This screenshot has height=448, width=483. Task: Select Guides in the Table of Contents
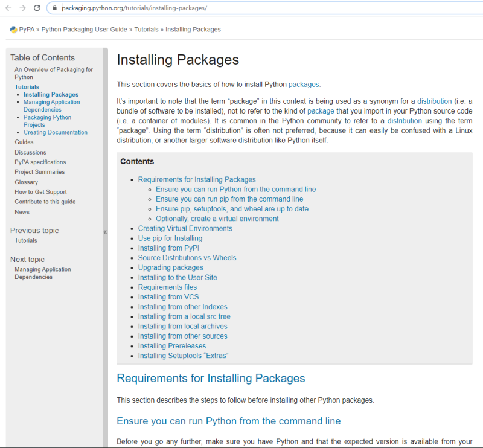(x=24, y=142)
